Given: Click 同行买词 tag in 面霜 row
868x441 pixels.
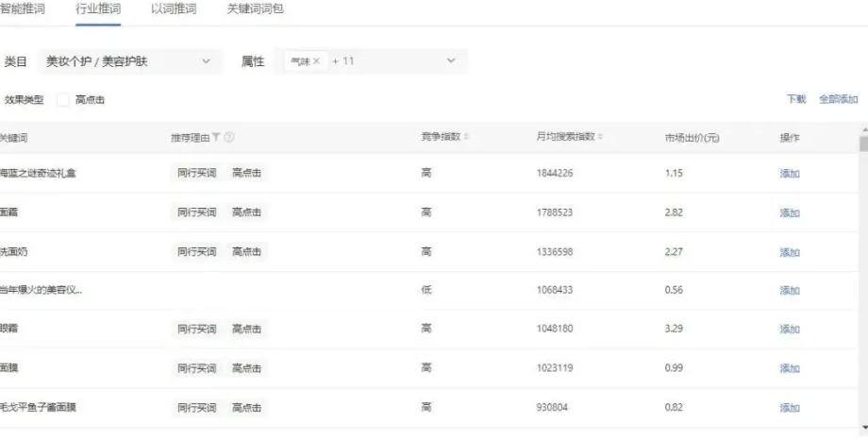Looking at the screenshot, I should click(x=196, y=212).
